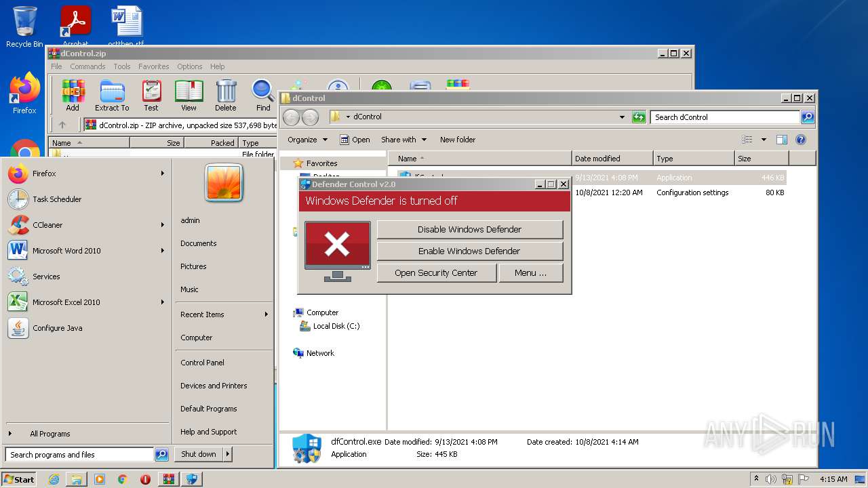Image resolution: width=868 pixels, height=488 pixels.
Task: Click the Enable Windows Defender button
Action: click(469, 251)
